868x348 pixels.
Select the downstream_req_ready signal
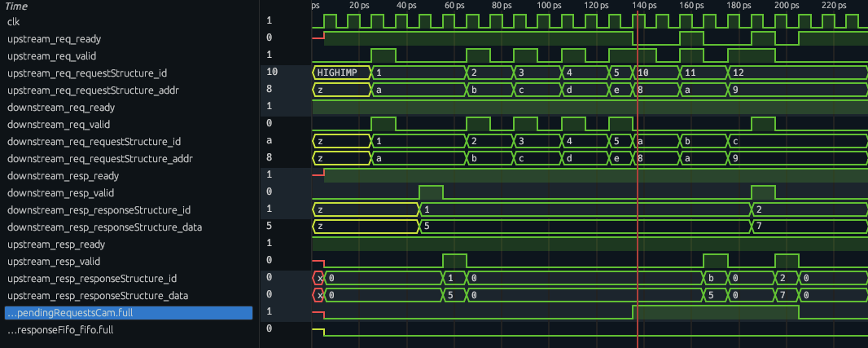[x=60, y=107]
